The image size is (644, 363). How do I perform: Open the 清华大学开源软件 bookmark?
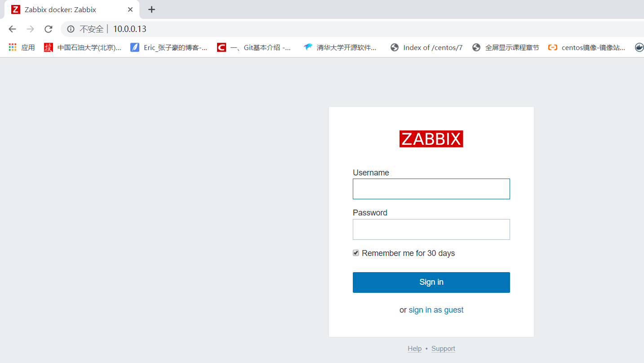pos(340,47)
